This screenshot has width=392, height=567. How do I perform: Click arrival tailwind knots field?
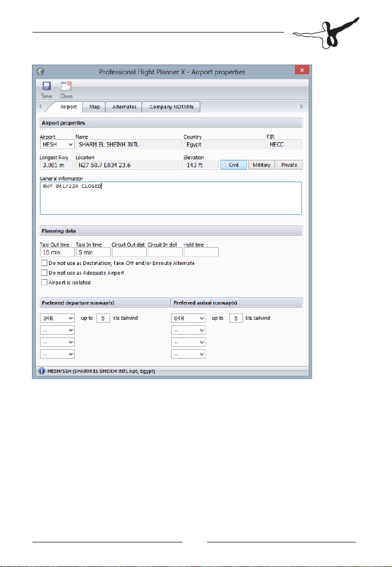[236, 318]
